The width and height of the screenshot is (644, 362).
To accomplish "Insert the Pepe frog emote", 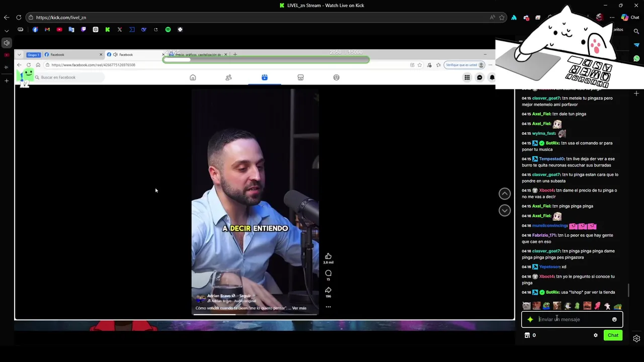I will pyautogui.click(x=546, y=306).
